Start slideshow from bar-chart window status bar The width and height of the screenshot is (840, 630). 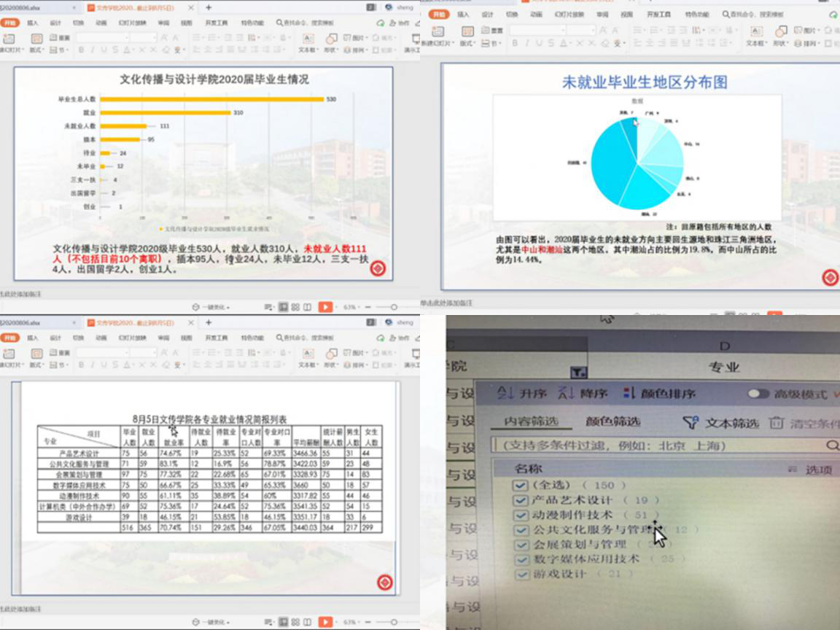click(x=325, y=307)
